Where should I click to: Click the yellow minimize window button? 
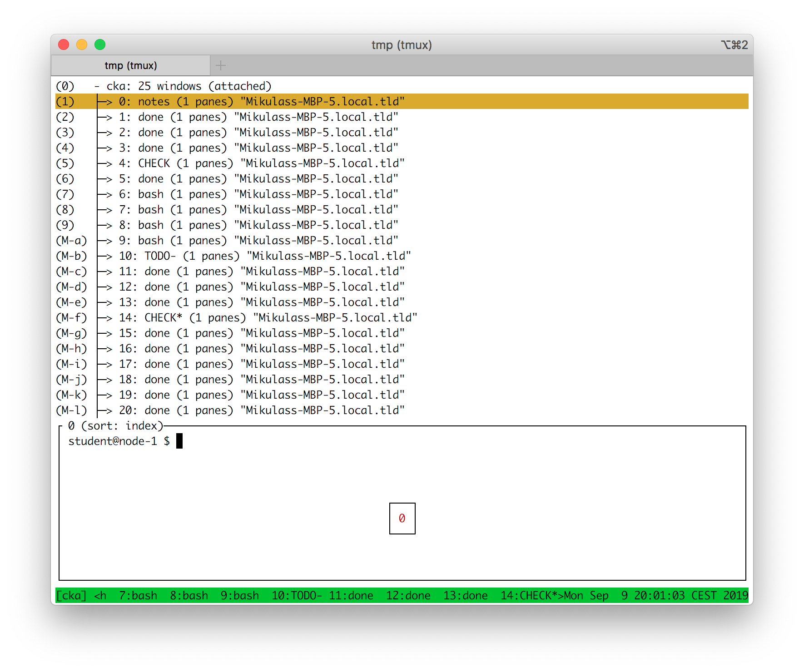coord(82,44)
